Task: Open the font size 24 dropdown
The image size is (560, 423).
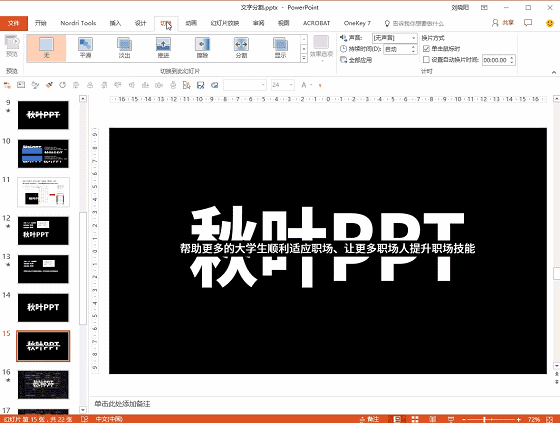Action: [x=291, y=85]
